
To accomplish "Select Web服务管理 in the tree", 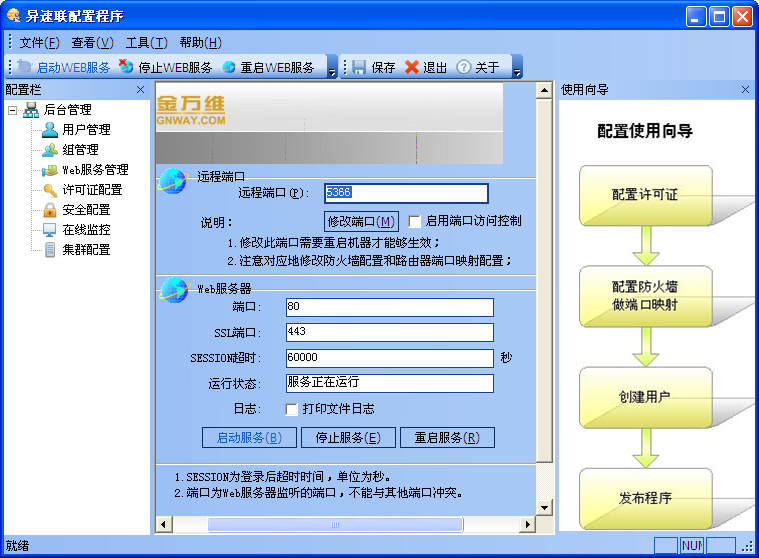I will pos(95,170).
